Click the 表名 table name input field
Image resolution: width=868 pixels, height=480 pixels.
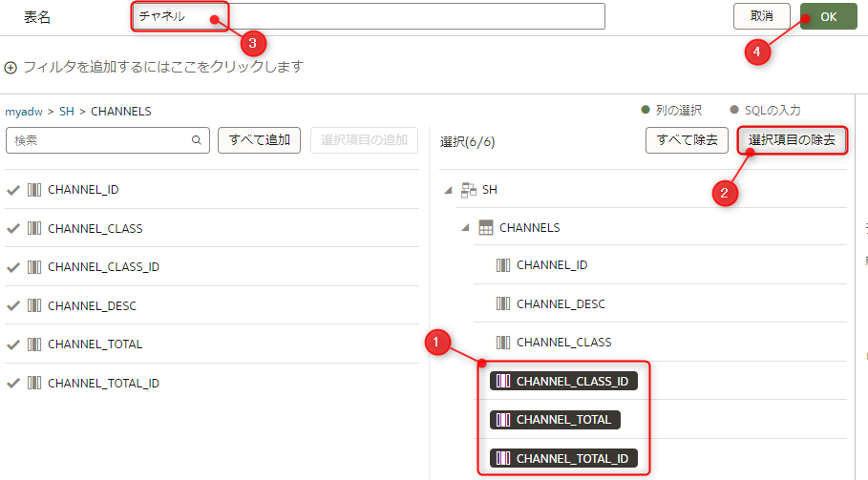tap(369, 16)
